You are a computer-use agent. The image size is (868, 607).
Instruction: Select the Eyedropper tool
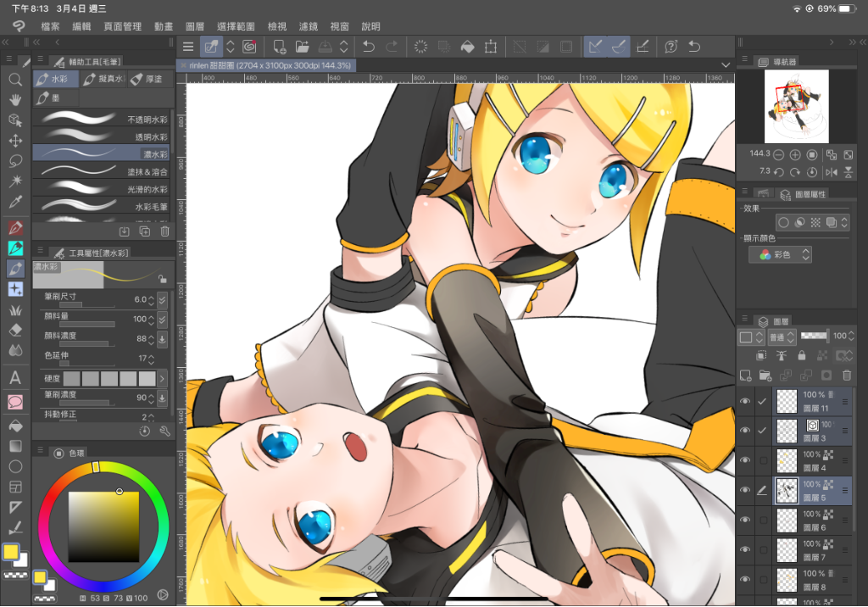[15, 202]
